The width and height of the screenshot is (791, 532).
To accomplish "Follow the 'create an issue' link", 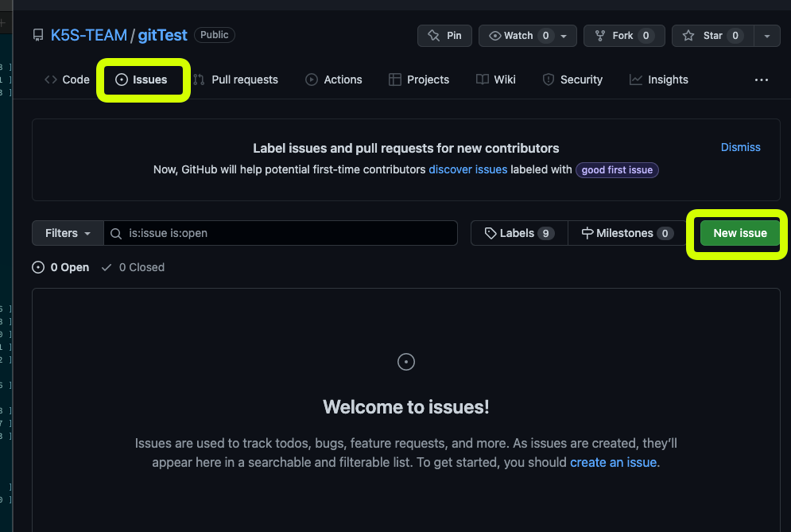I will pos(613,462).
